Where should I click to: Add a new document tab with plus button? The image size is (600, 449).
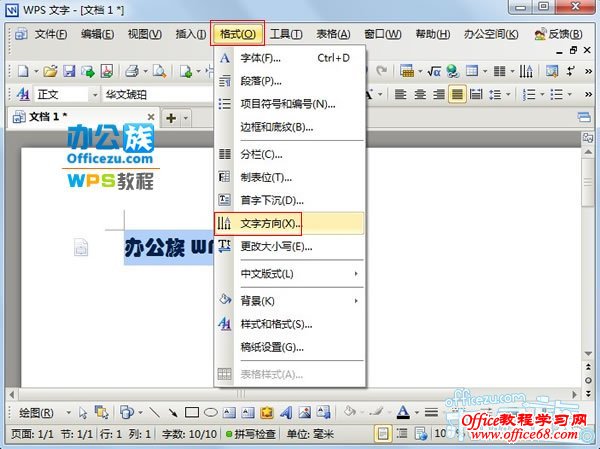tap(171, 118)
